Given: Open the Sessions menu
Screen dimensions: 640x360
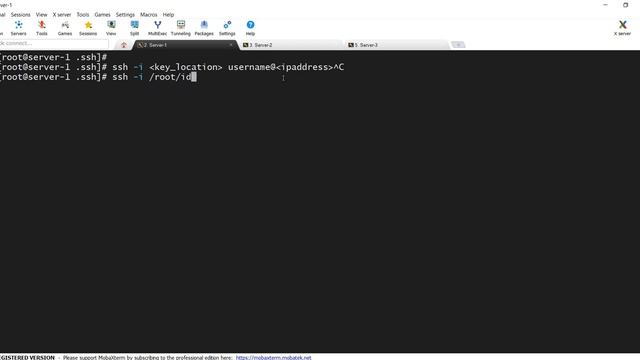Looking at the screenshot, I should pos(20,15).
